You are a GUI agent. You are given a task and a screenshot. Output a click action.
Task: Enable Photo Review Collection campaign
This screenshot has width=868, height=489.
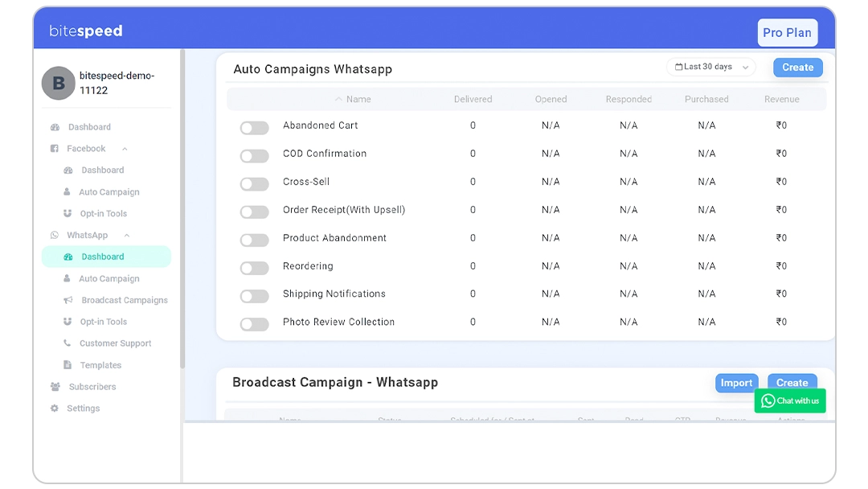pos(254,324)
